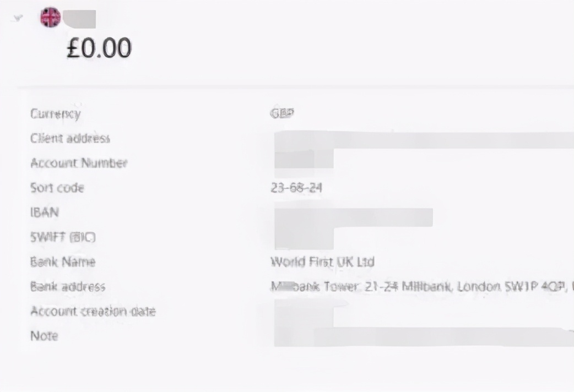This screenshot has height=392, width=574.
Task: Click the redacted Client address value
Action: (424, 140)
